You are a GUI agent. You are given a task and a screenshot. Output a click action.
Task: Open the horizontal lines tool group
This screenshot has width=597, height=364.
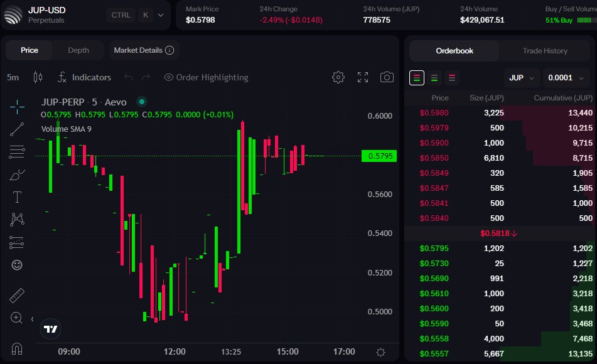17,152
